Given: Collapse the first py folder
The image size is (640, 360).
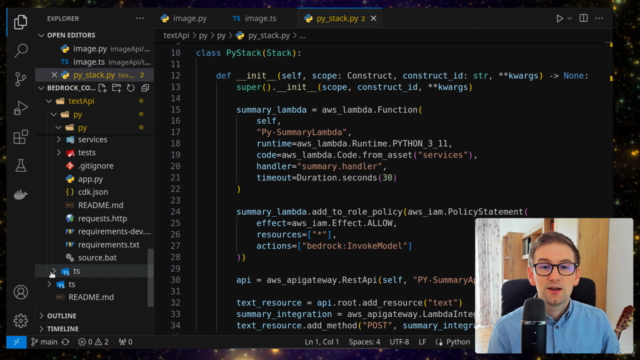Looking at the screenshot, I should 54,114.
